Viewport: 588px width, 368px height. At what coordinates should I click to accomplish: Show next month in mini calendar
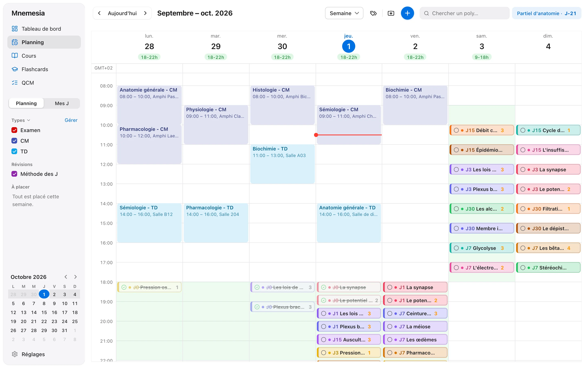(76, 277)
